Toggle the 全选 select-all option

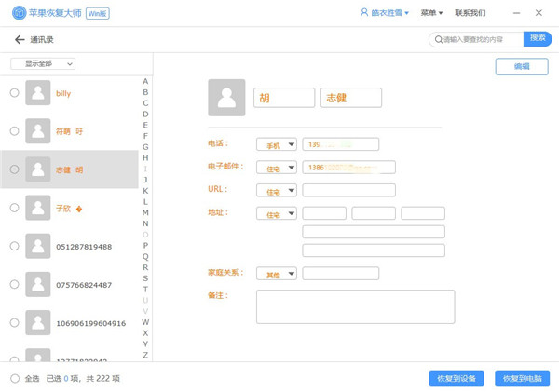[14, 379]
